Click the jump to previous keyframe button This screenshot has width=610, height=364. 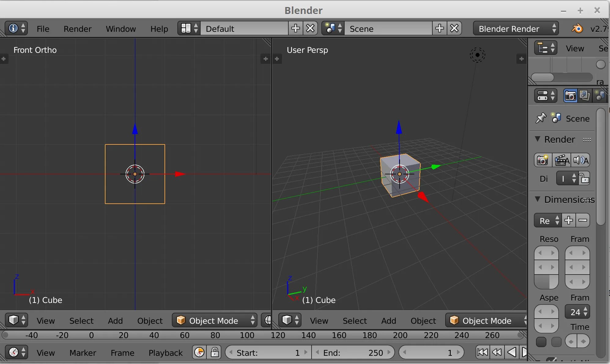pyautogui.click(x=497, y=352)
